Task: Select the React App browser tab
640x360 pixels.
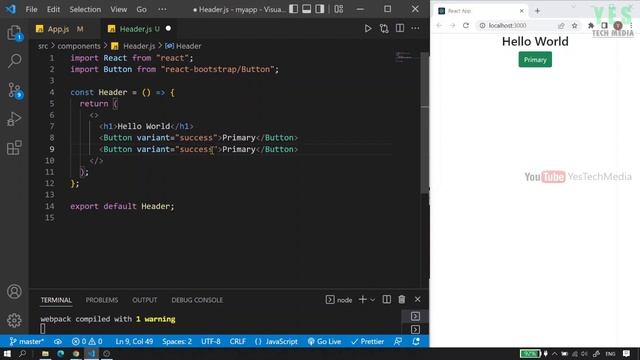Action: [x=481, y=11]
